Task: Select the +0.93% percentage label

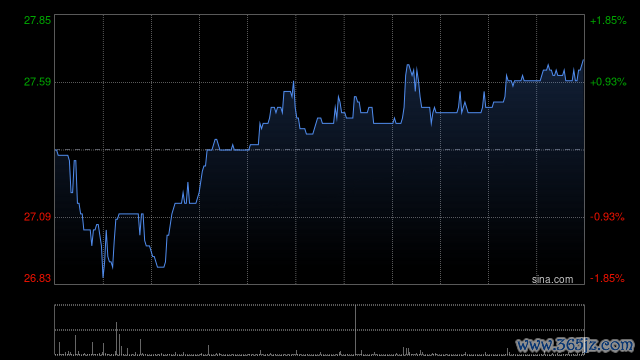Action: tap(608, 82)
